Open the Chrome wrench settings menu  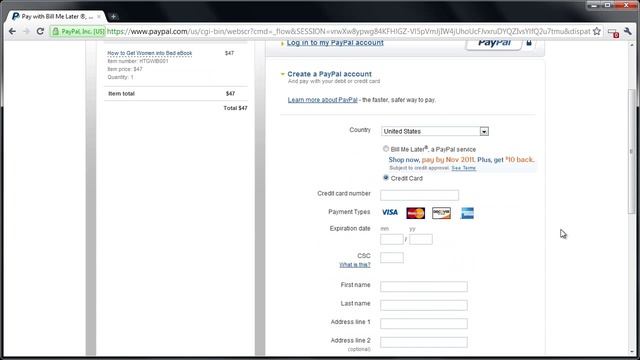(x=628, y=31)
